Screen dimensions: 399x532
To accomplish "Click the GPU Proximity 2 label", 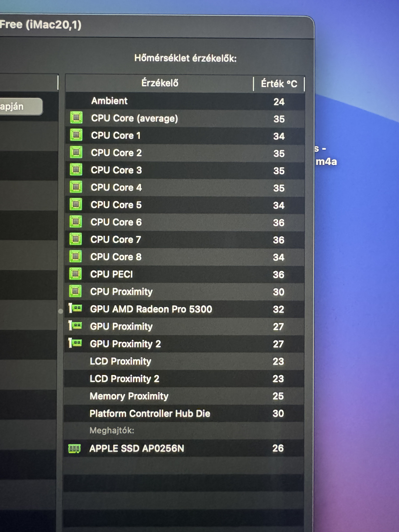I will (125, 344).
